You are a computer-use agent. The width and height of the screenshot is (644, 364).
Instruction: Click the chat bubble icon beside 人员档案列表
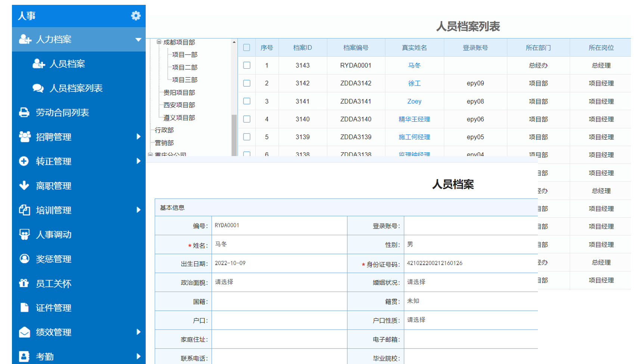coord(38,88)
